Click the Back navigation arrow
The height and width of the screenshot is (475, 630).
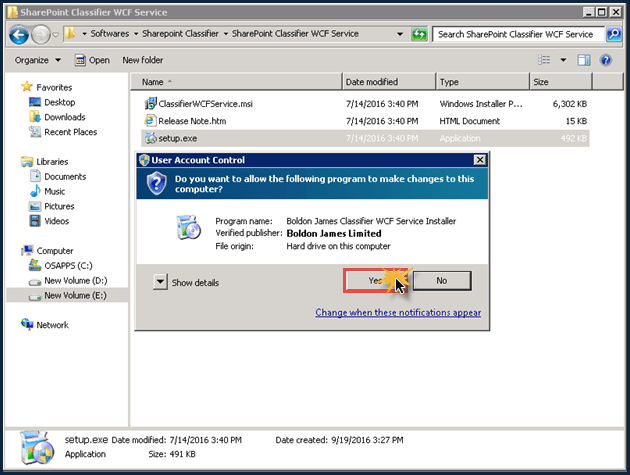click(18, 35)
